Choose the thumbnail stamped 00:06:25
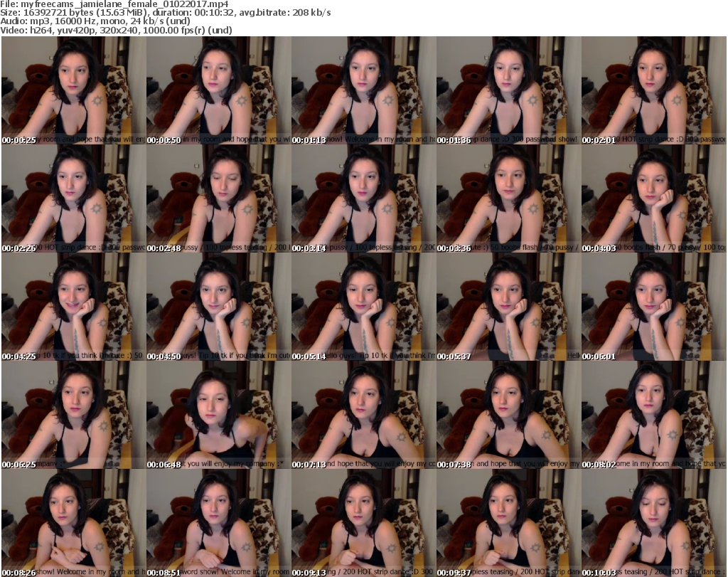This screenshot has width=728, height=577. (74, 415)
